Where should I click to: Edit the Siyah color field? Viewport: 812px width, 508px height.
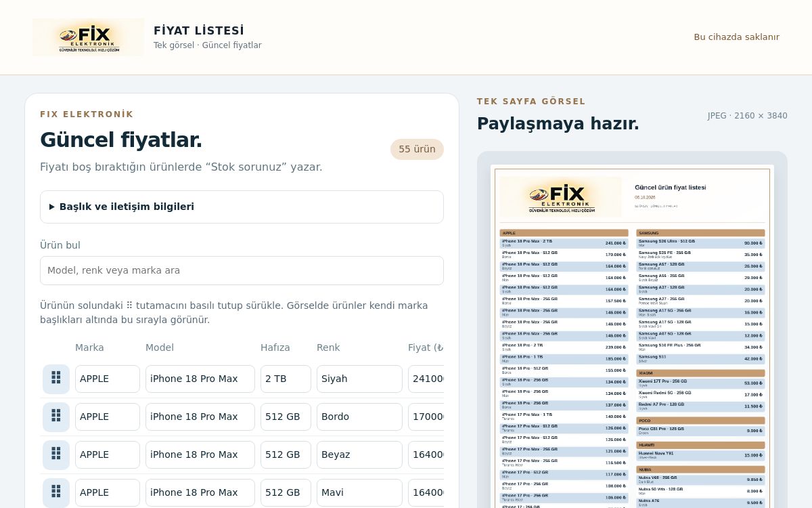(x=359, y=379)
